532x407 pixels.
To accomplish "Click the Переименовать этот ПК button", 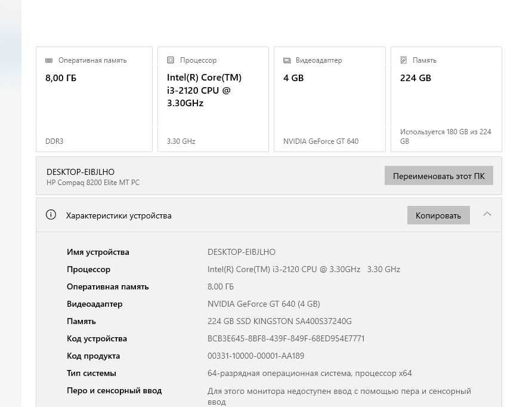I will [x=439, y=175].
